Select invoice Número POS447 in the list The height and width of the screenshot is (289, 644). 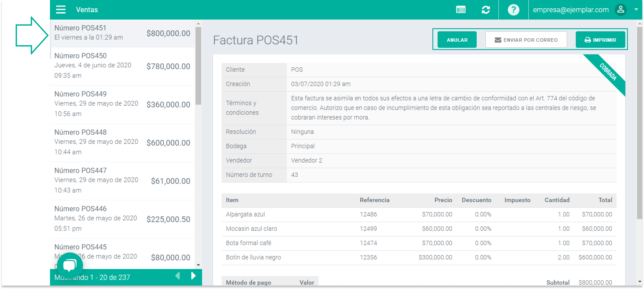[122, 181]
